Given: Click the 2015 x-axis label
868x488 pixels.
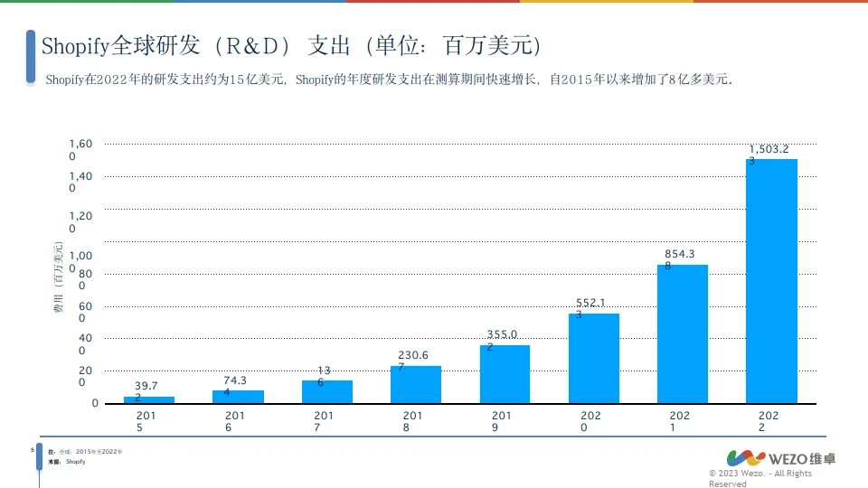Looking at the screenshot, I should (x=146, y=421).
